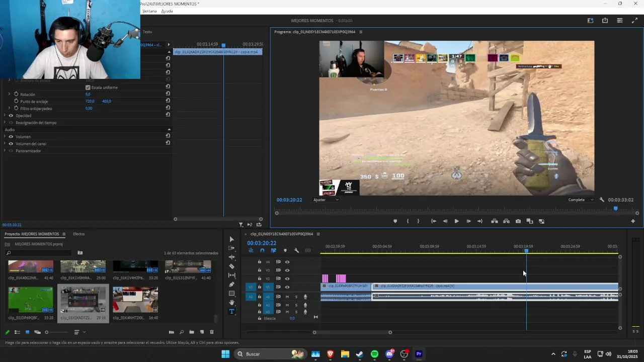Switch to the Efectos tab
Screen dimensions: 644x362
pos(79,234)
